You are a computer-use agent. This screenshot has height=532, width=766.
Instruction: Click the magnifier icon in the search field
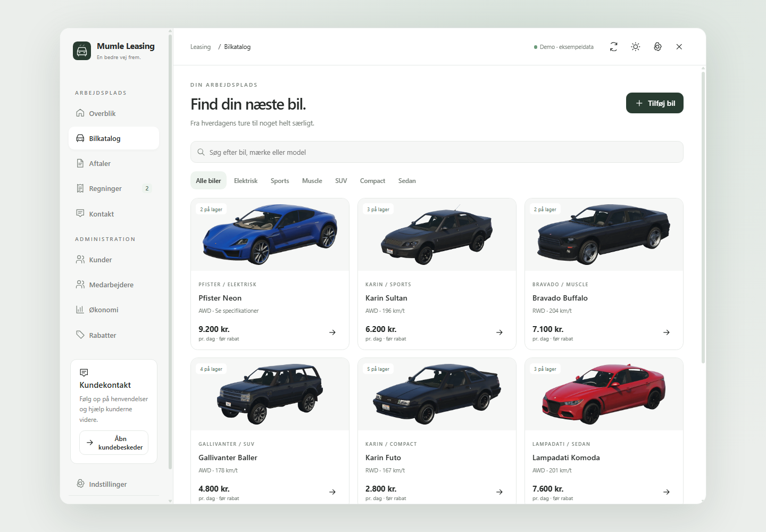point(201,152)
